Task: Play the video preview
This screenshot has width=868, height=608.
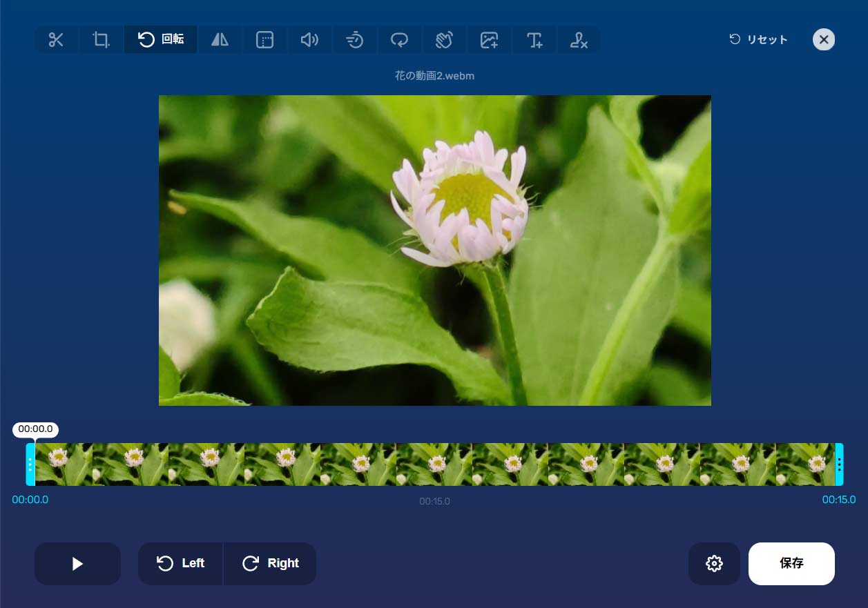Action: [x=77, y=564]
